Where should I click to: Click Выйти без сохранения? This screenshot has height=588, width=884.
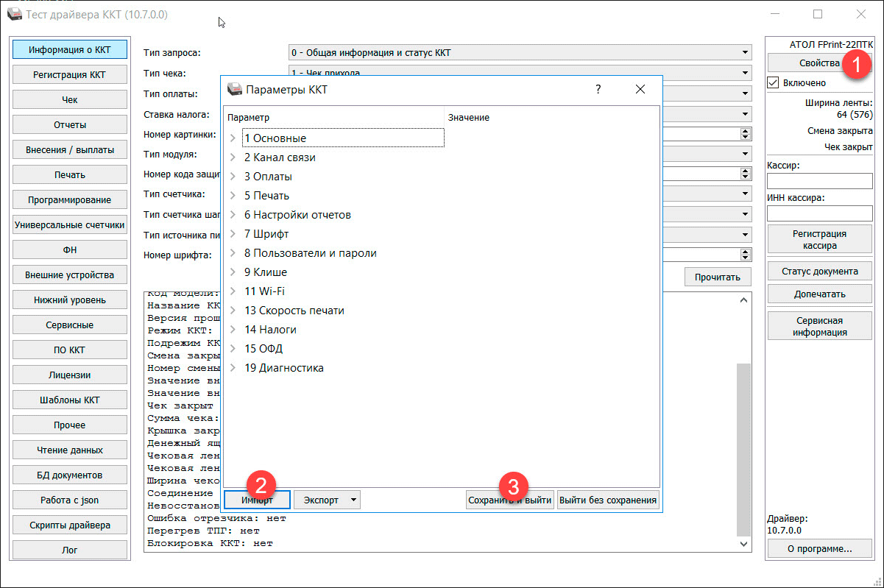click(607, 500)
